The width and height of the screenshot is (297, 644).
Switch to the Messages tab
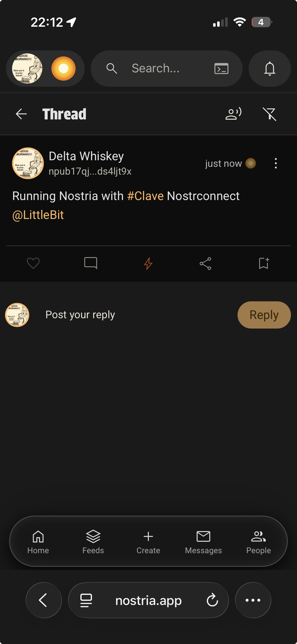pos(204,542)
